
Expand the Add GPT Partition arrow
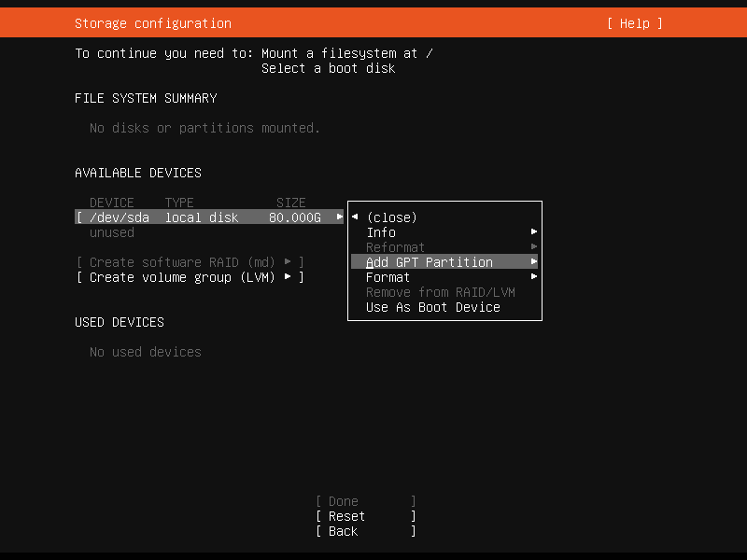(534, 261)
